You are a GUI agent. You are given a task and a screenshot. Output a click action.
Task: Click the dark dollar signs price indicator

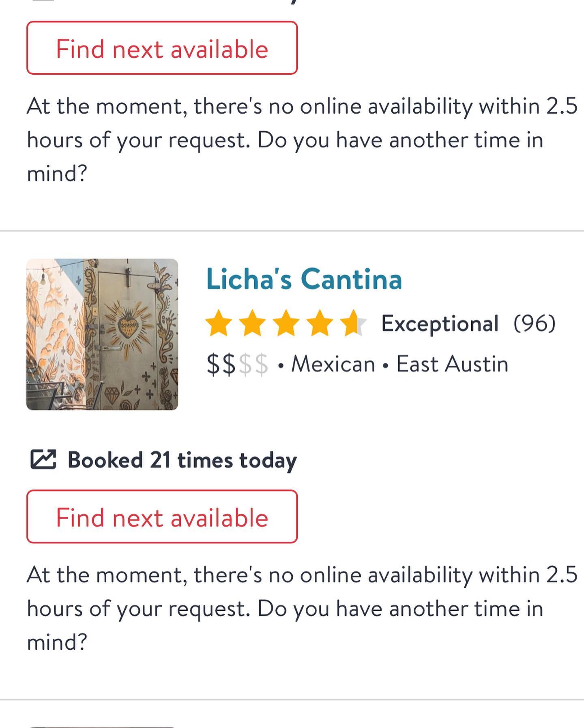click(x=221, y=364)
